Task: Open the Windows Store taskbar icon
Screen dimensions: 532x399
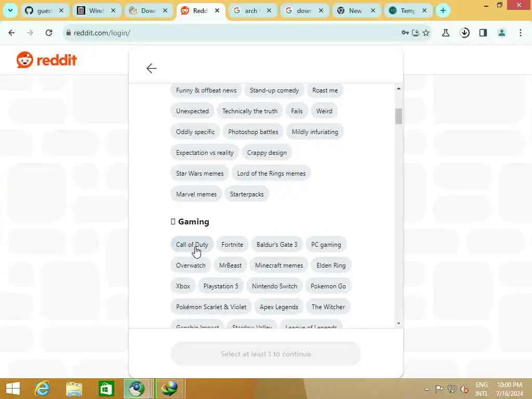Action: [x=106, y=389]
